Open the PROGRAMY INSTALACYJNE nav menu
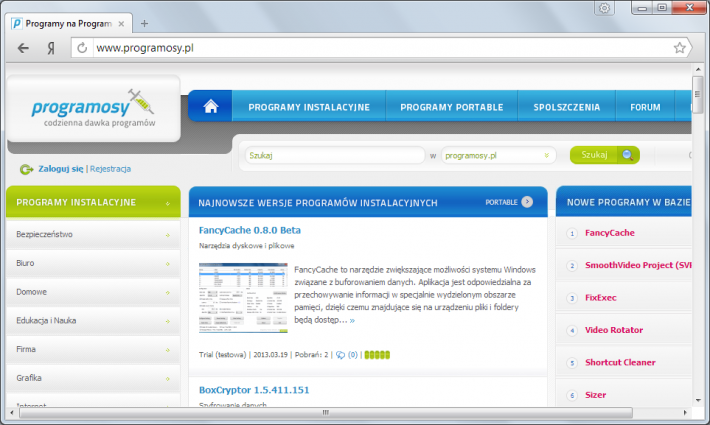The width and height of the screenshot is (710, 425). 309,107
